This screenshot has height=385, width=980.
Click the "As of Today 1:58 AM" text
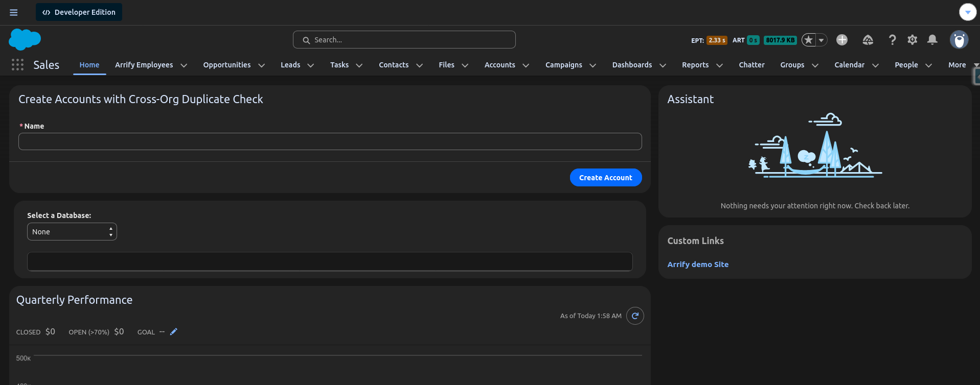[590, 316]
